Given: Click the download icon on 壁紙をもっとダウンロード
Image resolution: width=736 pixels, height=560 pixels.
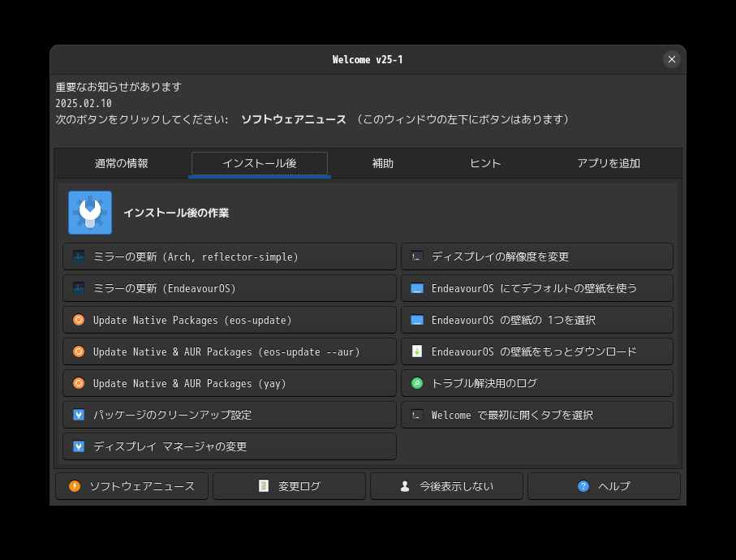Looking at the screenshot, I should 417,351.
